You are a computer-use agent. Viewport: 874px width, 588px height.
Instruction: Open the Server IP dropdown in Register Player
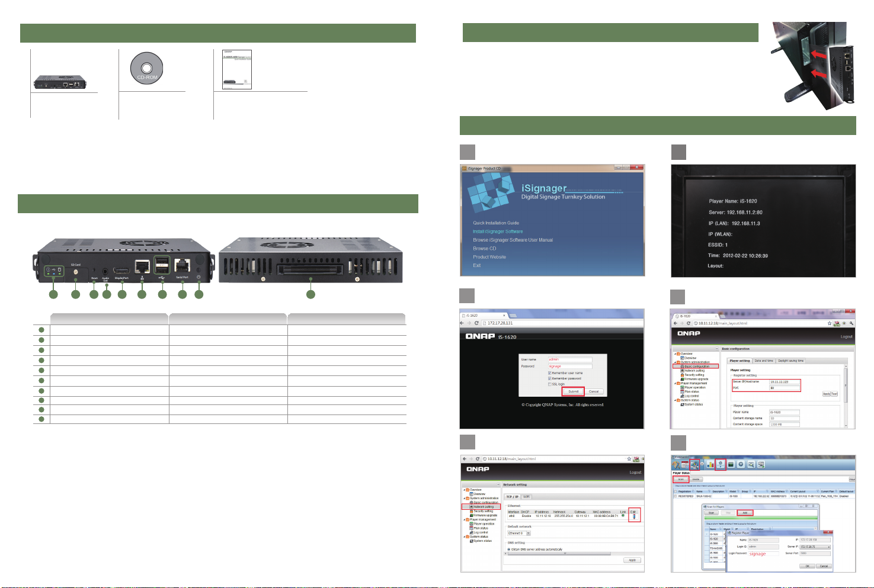tap(815, 547)
